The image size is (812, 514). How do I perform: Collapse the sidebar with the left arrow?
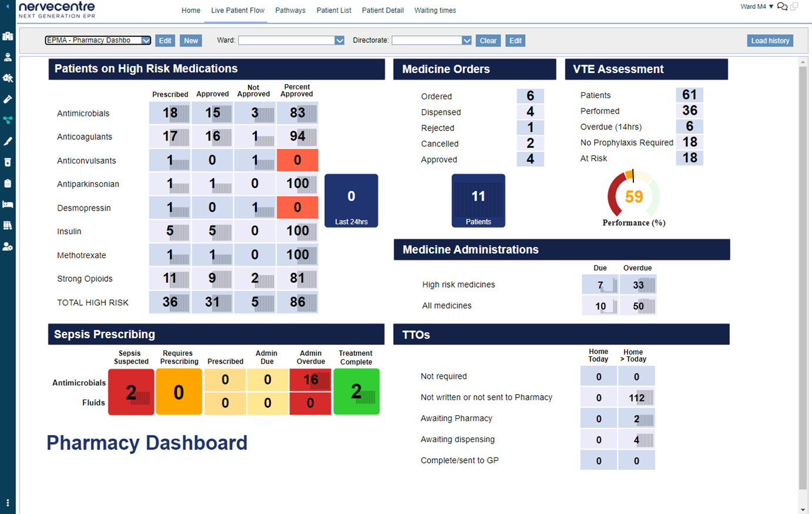8,6
